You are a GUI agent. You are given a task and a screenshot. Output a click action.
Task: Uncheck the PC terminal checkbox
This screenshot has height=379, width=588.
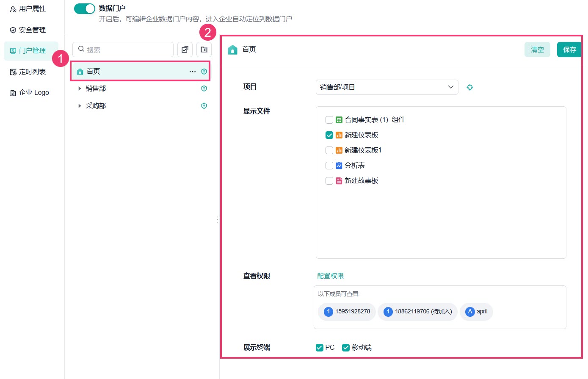pyautogui.click(x=320, y=348)
